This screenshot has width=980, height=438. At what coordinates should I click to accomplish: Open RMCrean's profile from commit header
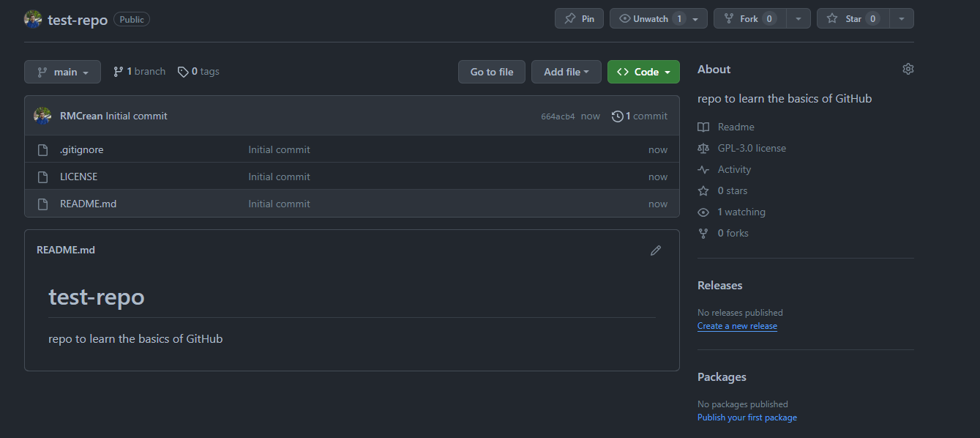(x=81, y=116)
